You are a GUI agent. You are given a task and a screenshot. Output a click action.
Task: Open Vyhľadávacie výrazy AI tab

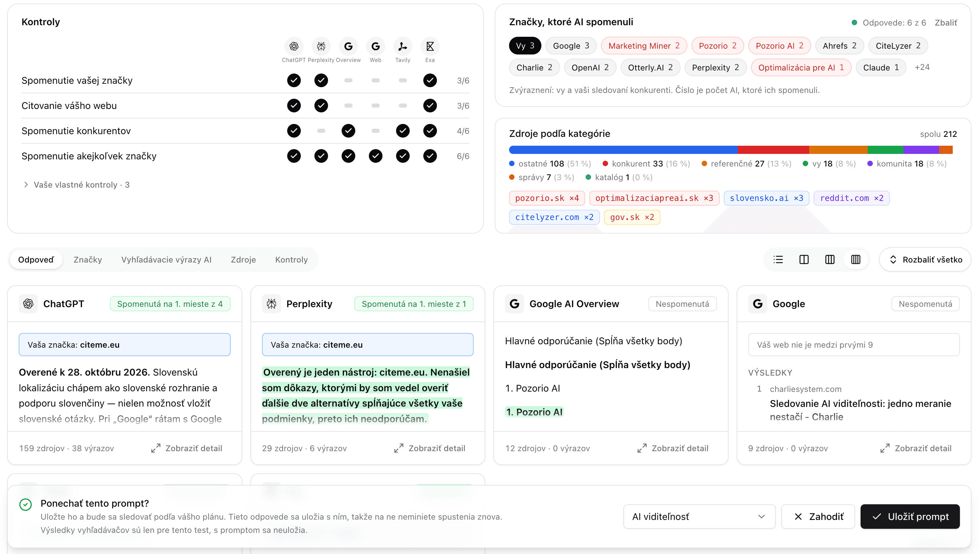tap(166, 260)
